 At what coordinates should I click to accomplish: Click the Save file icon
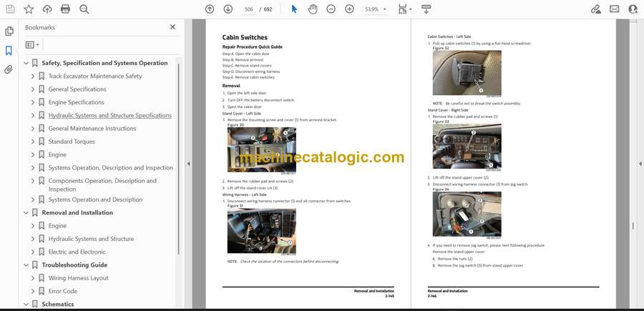click(x=9, y=9)
